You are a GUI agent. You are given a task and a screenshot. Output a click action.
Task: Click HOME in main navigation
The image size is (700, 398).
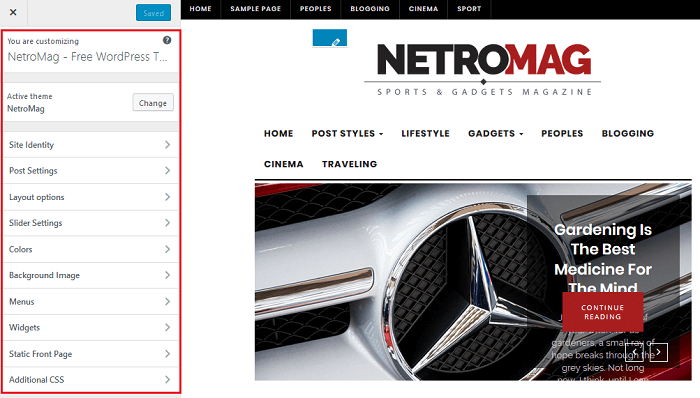click(x=279, y=133)
